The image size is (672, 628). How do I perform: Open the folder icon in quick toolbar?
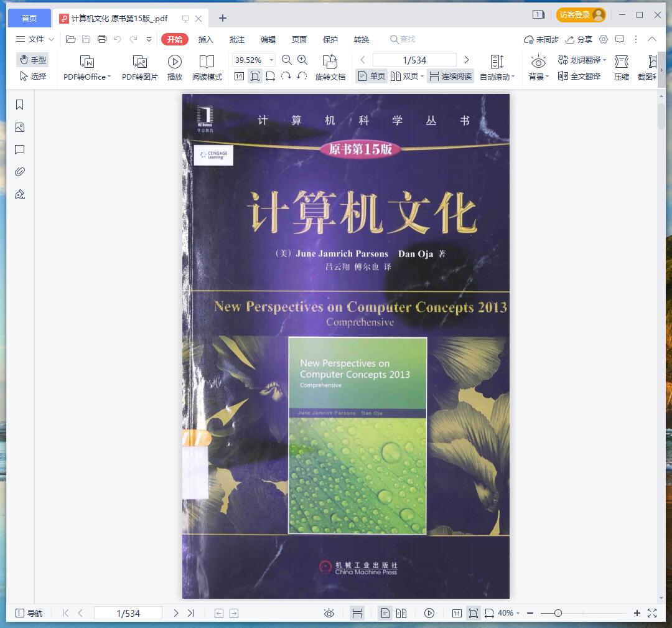71,39
